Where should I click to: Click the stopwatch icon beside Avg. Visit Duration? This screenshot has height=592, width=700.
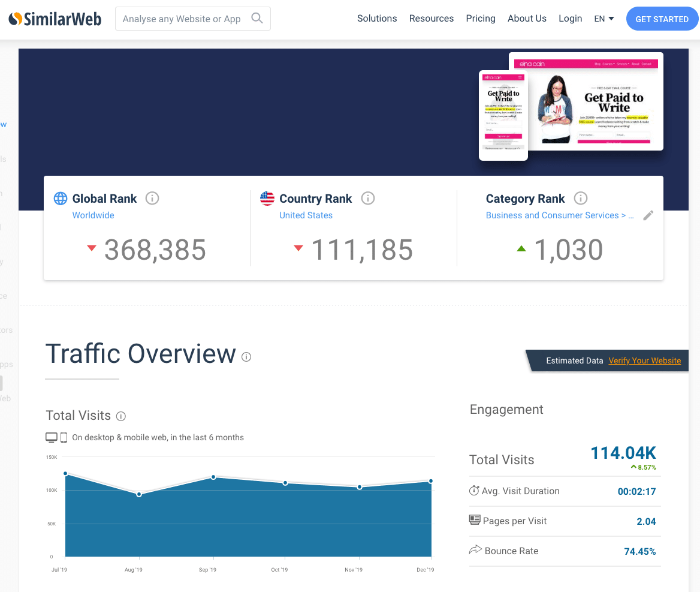coord(473,491)
